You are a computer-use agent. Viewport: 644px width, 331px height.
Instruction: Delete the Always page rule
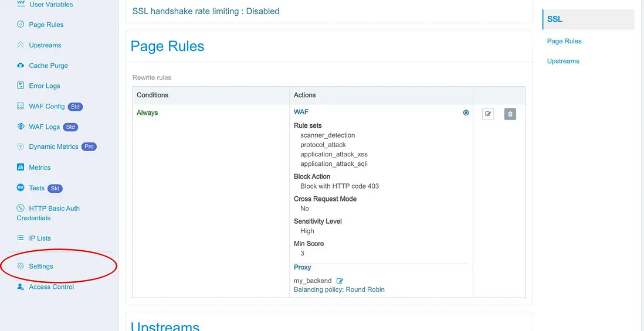(510, 114)
